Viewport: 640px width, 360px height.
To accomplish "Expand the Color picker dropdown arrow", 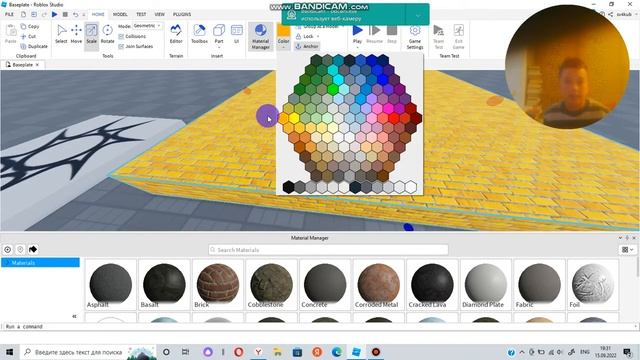I will click(283, 48).
